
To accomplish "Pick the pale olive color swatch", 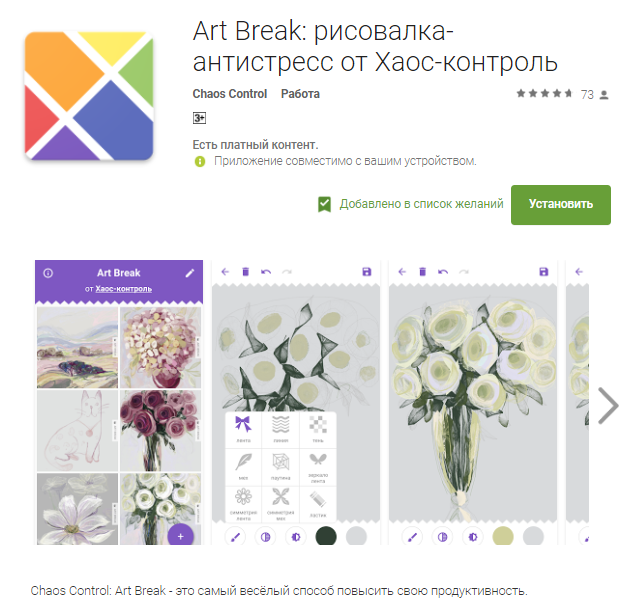I will (503, 537).
